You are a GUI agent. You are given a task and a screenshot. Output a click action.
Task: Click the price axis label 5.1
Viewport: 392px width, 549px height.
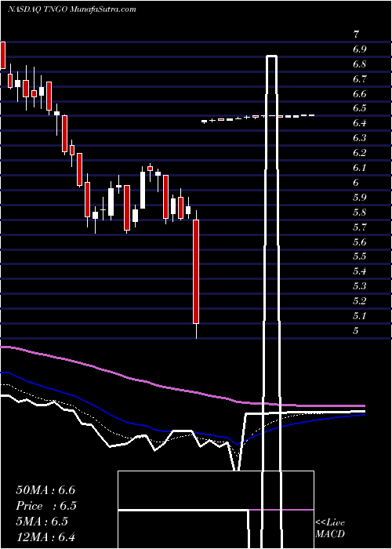click(359, 316)
